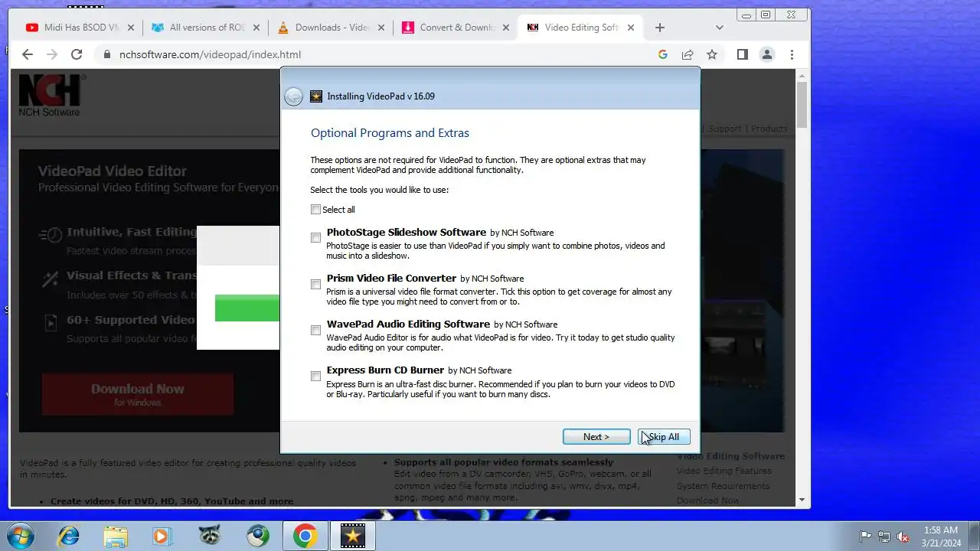Click network tray icon
The image size is (980, 551).
tap(884, 536)
